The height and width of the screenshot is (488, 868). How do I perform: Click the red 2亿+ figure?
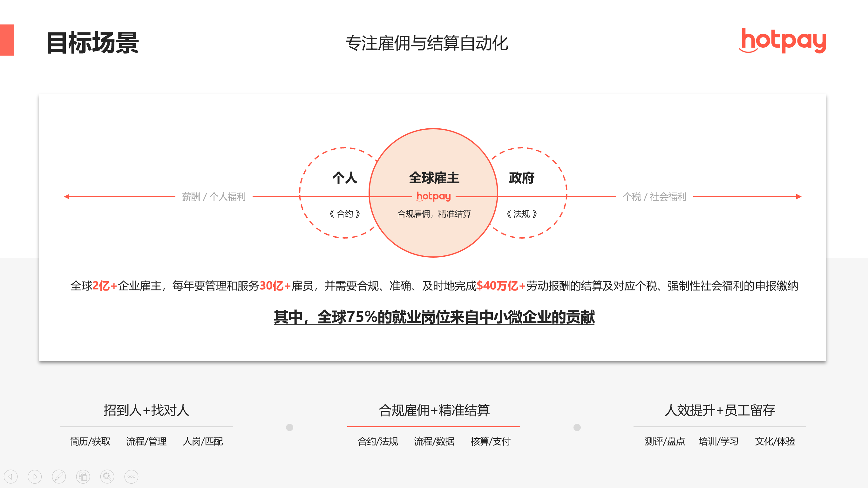pyautogui.click(x=105, y=286)
